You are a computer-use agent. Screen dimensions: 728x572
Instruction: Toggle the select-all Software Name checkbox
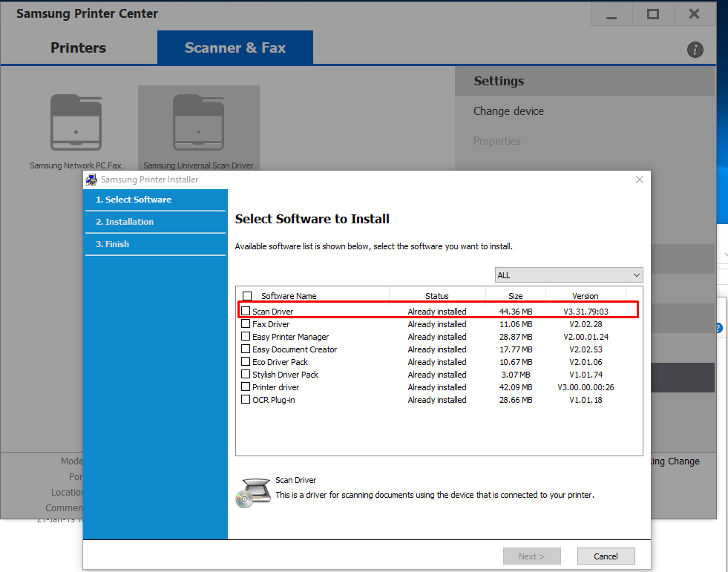point(247,296)
